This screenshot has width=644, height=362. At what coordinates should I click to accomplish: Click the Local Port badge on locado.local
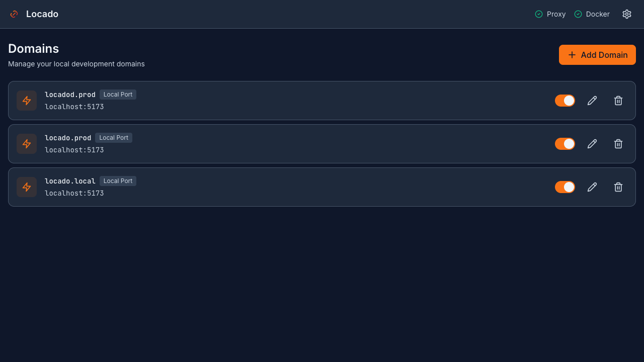(118, 181)
